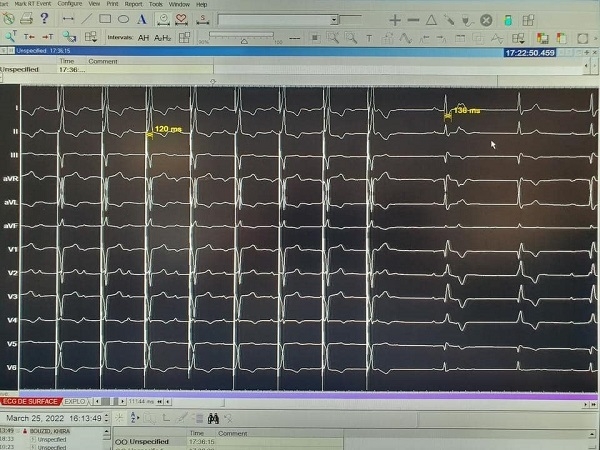Click the binoculars search icon
The height and width of the screenshot is (450, 600).
[213, 419]
